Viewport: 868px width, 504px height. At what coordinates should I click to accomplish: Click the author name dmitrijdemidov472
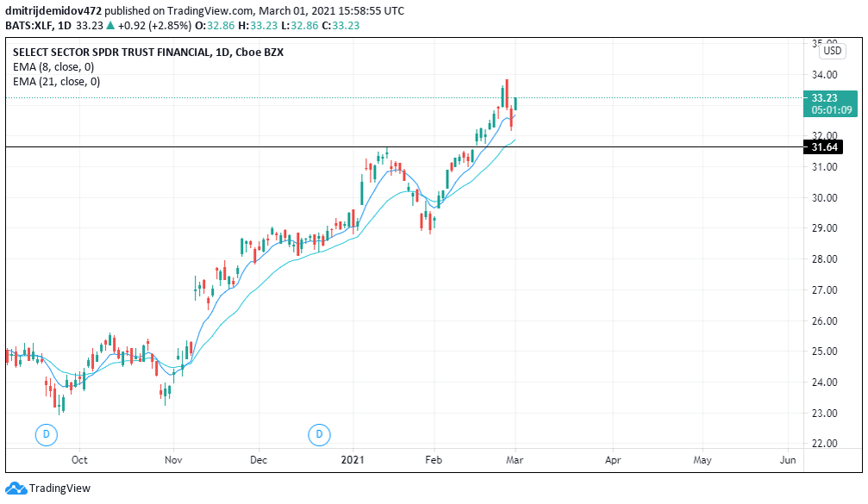click(53, 10)
